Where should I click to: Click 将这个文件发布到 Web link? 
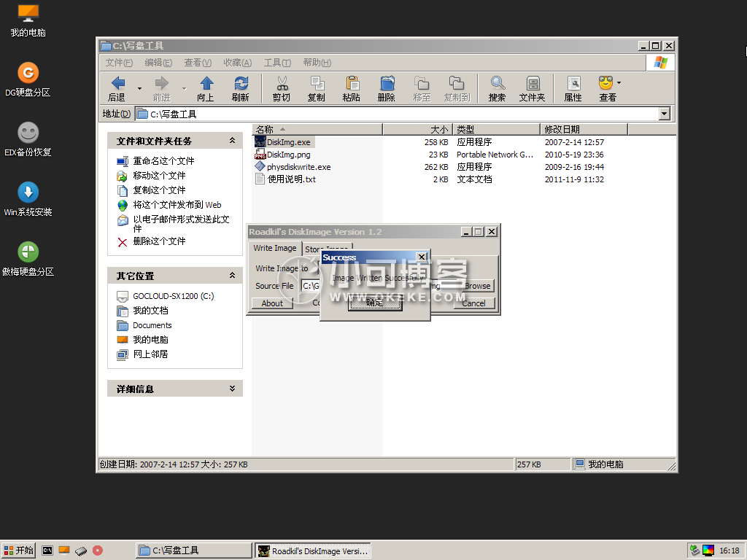click(177, 205)
